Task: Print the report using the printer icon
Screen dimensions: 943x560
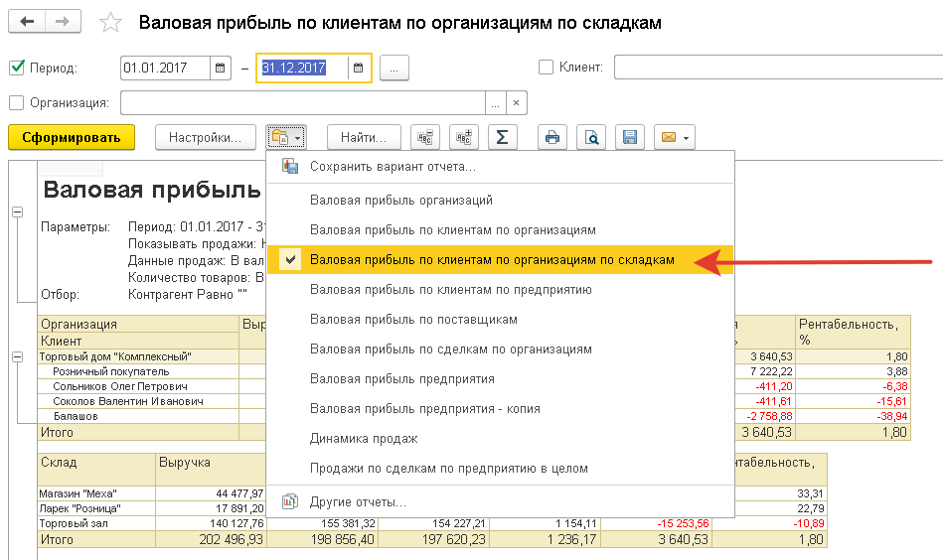Action: click(x=552, y=137)
